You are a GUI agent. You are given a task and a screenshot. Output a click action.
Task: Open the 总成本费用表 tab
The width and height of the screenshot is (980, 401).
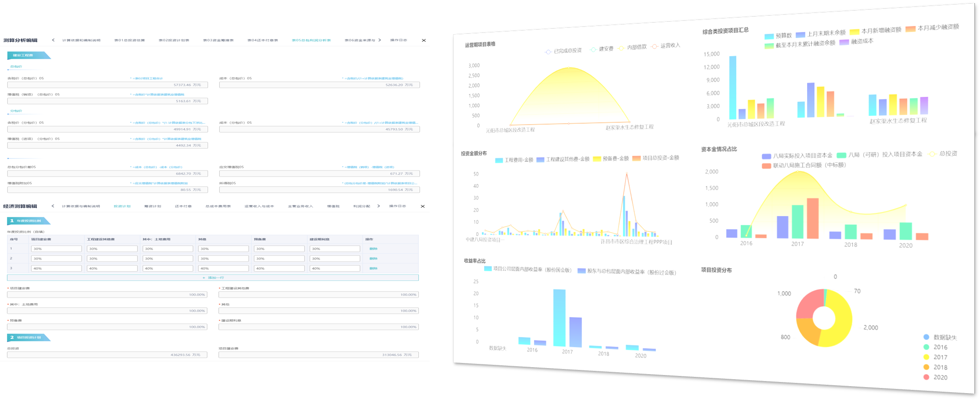pos(218,206)
